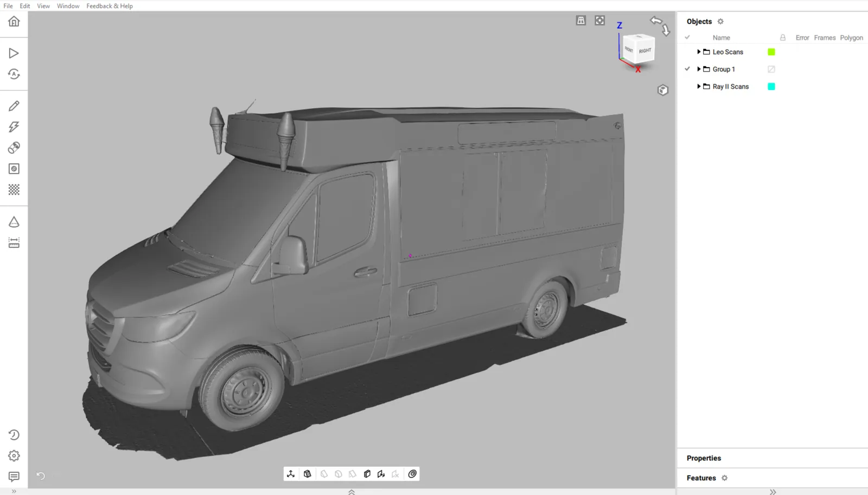Image resolution: width=868 pixels, height=495 pixels.
Task: Open the Feedback chat icon
Action: pyautogui.click(x=14, y=477)
